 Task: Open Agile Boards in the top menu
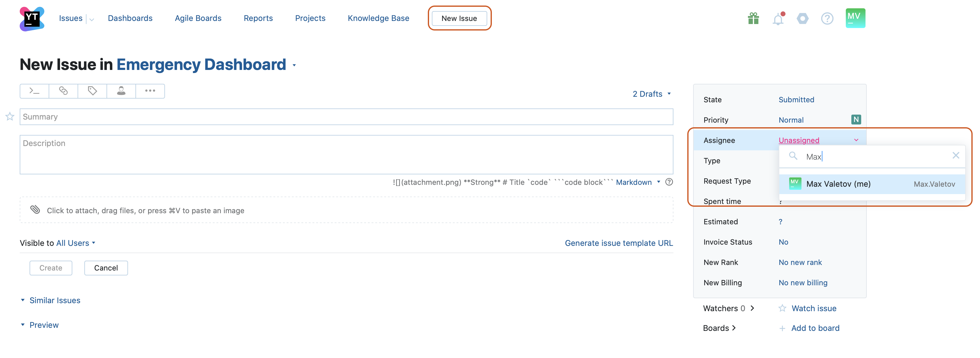198,18
